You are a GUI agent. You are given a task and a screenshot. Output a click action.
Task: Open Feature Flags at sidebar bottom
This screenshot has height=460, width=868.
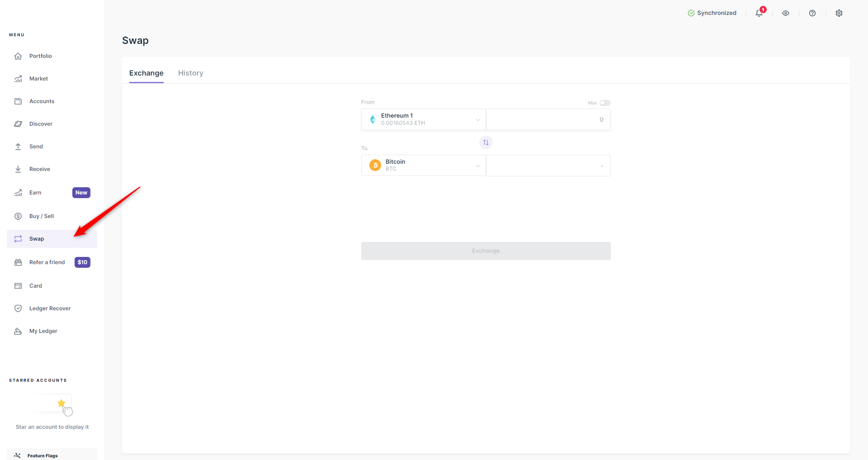pos(42,455)
